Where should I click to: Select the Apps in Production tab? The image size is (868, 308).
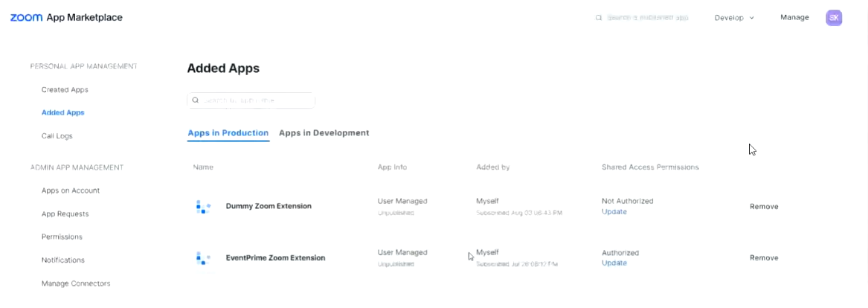coord(228,133)
